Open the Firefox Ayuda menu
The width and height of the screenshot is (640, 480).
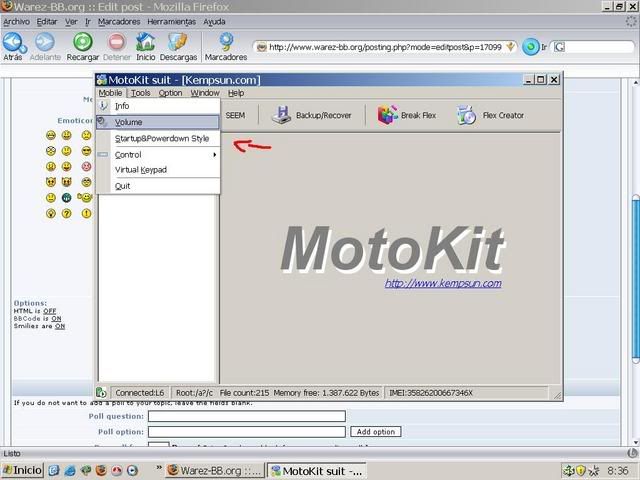[x=214, y=22]
